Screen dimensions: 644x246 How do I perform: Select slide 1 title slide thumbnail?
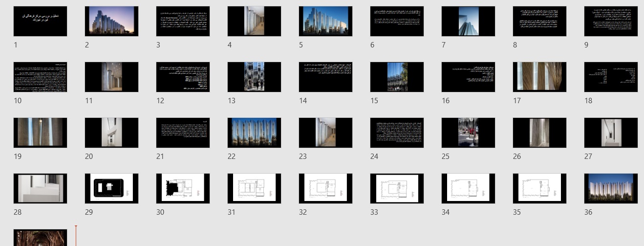40,21
